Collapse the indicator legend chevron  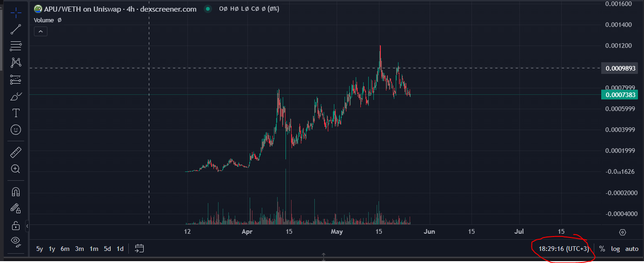click(40, 31)
